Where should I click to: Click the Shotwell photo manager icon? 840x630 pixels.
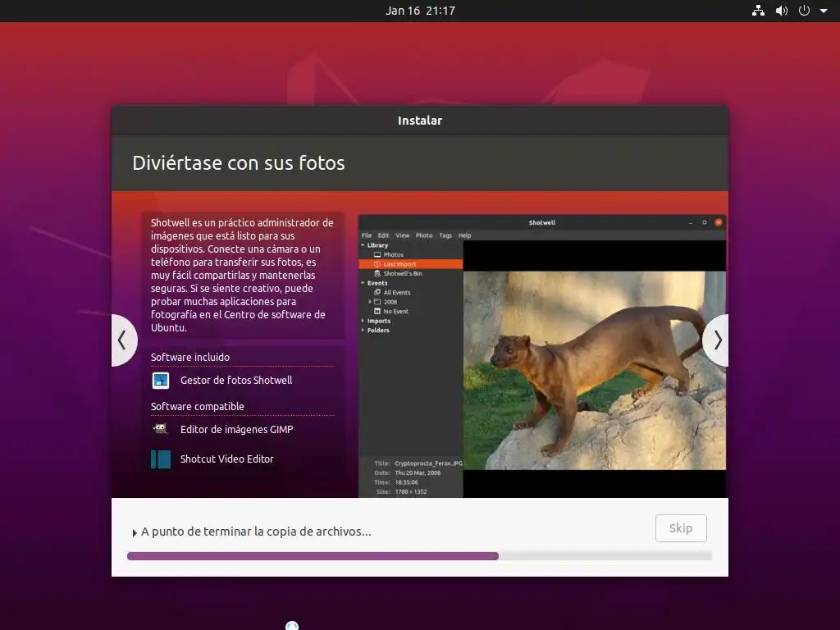coord(161,381)
